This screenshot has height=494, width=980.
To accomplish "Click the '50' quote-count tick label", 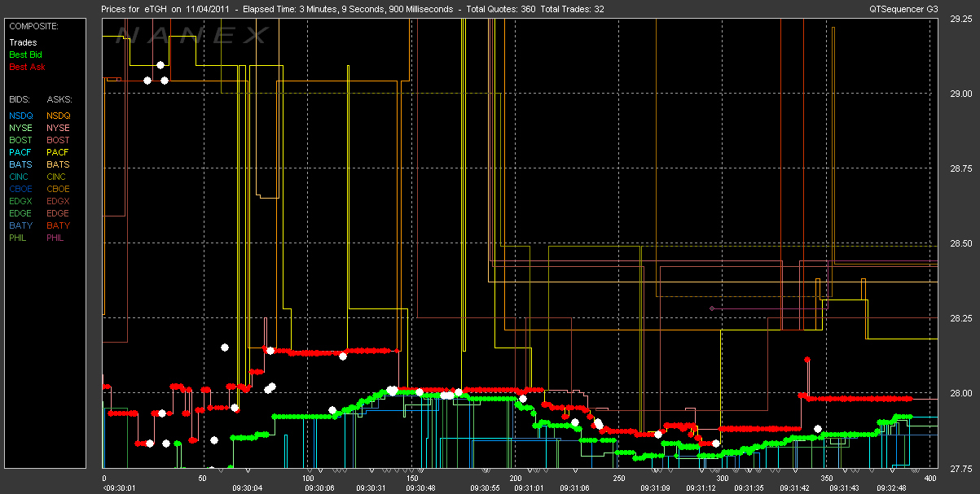I will click(x=202, y=479).
